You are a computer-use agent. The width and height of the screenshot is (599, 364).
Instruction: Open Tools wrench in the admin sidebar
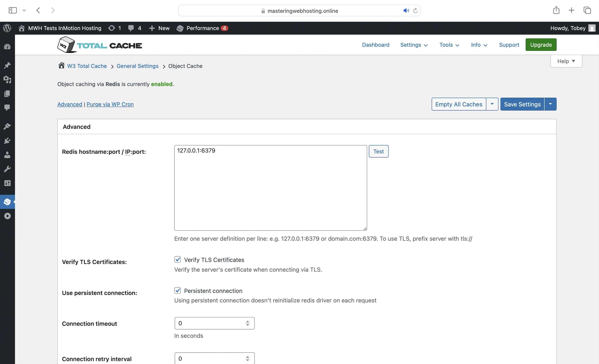coord(7,169)
